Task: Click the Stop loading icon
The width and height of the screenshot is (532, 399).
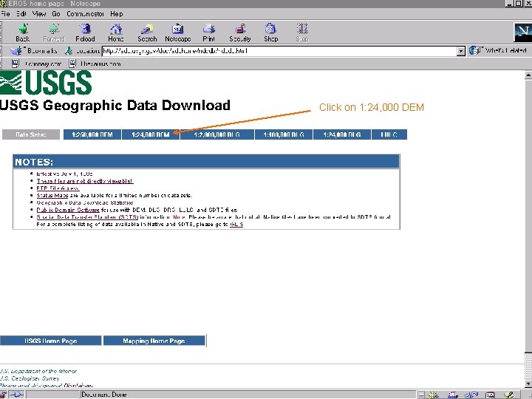Action: pos(302,29)
